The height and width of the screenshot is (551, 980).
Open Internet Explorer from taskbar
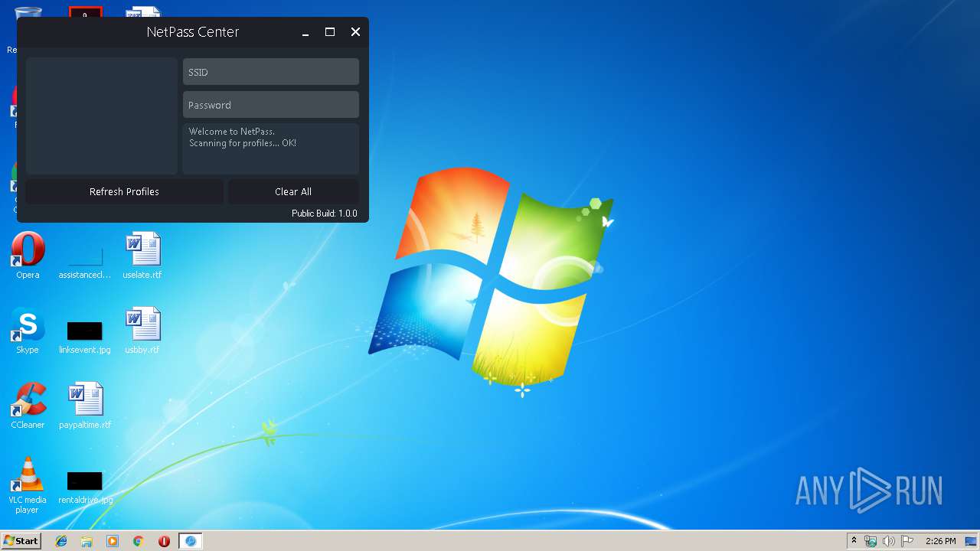(x=61, y=541)
